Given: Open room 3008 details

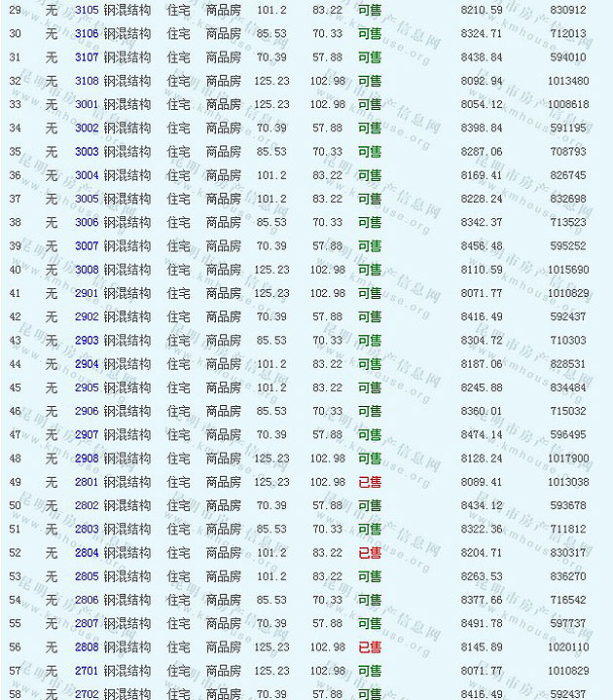Looking at the screenshot, I should [x=87, y=270].
